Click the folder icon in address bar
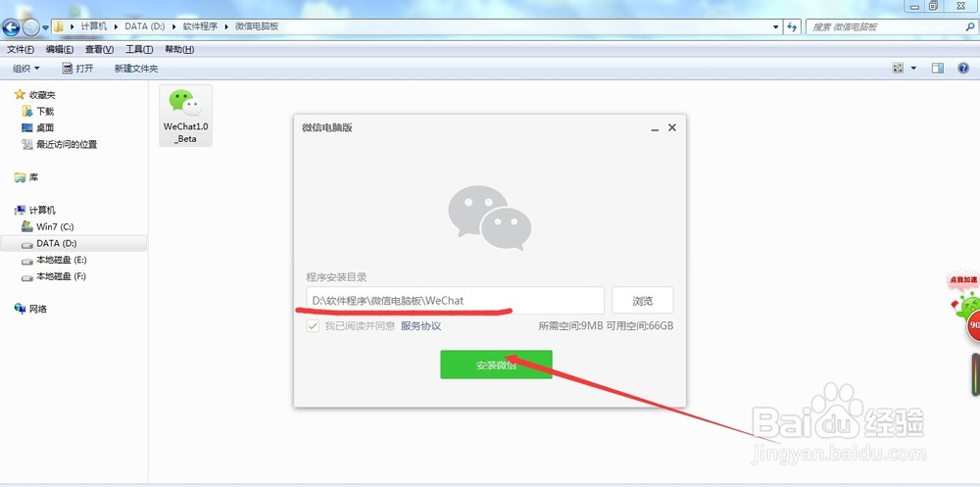This screenshot has width=980, height=487. click(59, 26)
